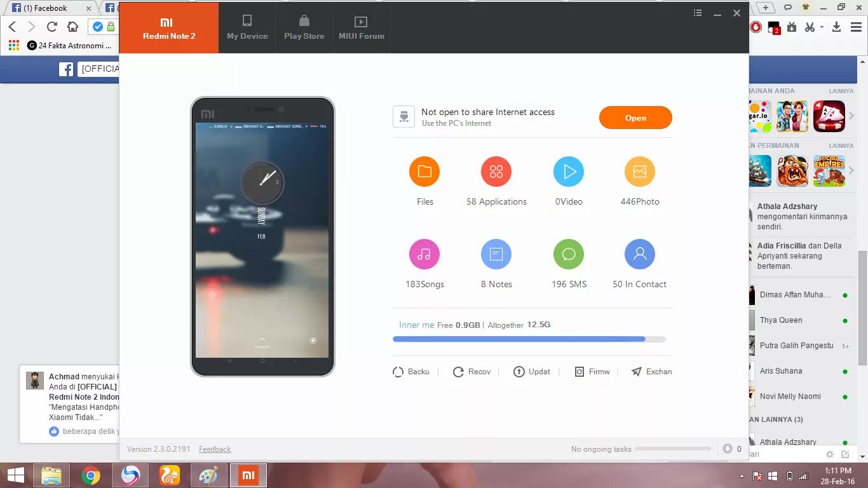Click the Facebook logo in page header
Viewport: 868px width, 488px height.
coord(66,69)
